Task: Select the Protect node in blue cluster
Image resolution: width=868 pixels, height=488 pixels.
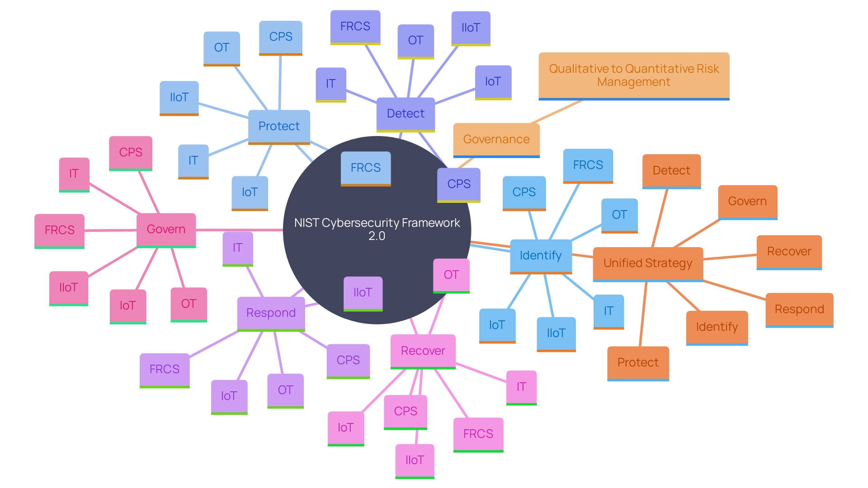Action: point(274,127)
